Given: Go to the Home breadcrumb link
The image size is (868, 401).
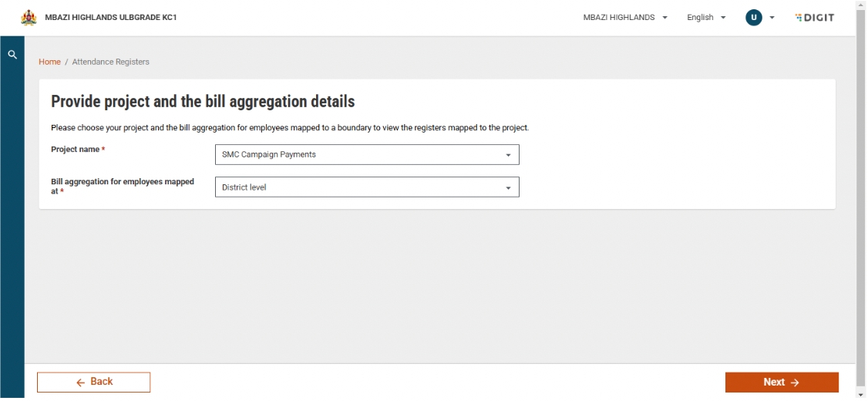Looking at the screenshot, I should point(49,62).
